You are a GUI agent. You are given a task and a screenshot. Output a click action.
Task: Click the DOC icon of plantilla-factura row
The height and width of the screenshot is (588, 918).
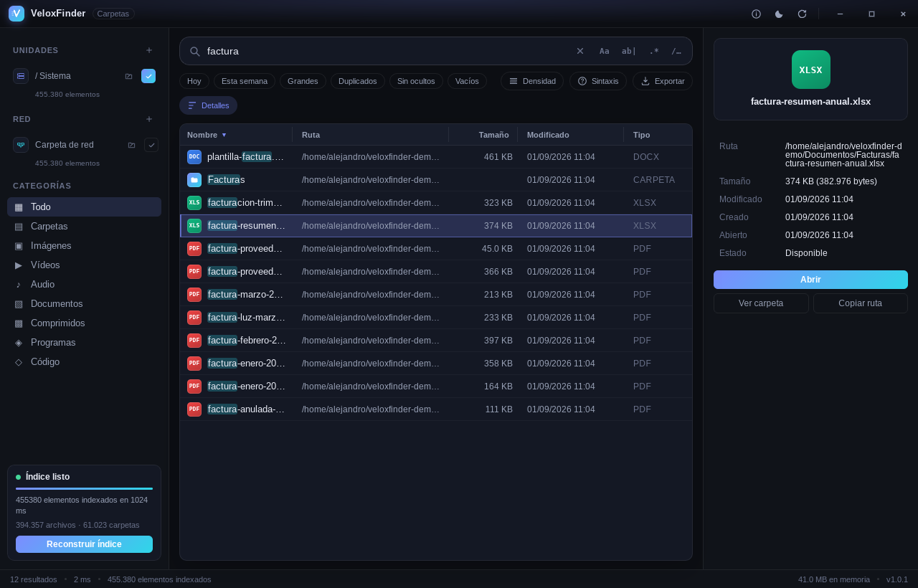(194, 157)
